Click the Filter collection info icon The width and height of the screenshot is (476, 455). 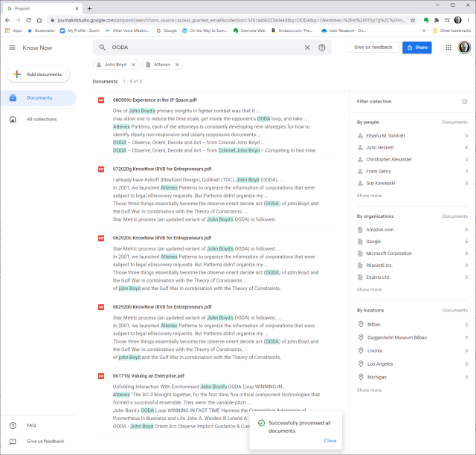(464, 101)
